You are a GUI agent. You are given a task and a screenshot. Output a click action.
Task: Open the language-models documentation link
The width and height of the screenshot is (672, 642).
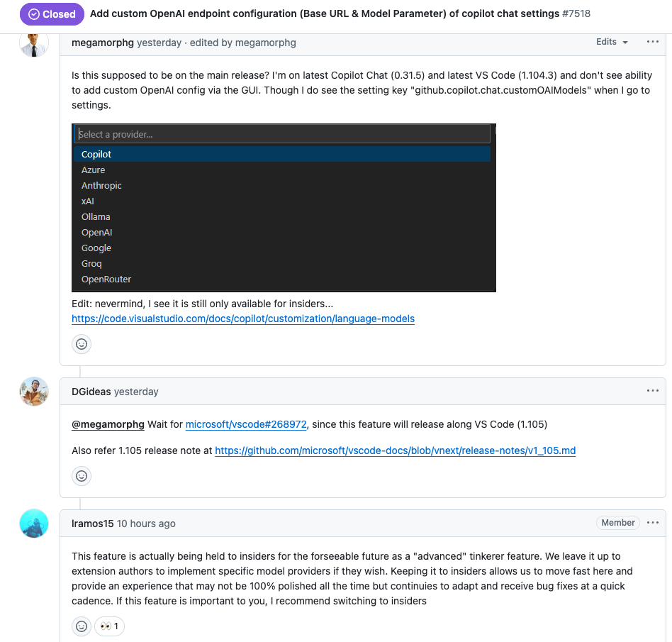coord(242,319)
